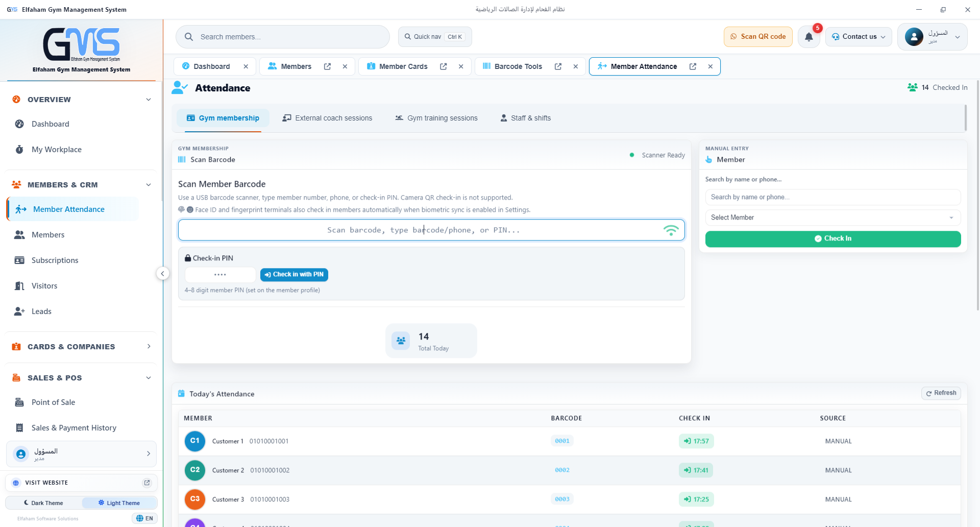
Task: Refresh today's attendance list
Action: 941,393
